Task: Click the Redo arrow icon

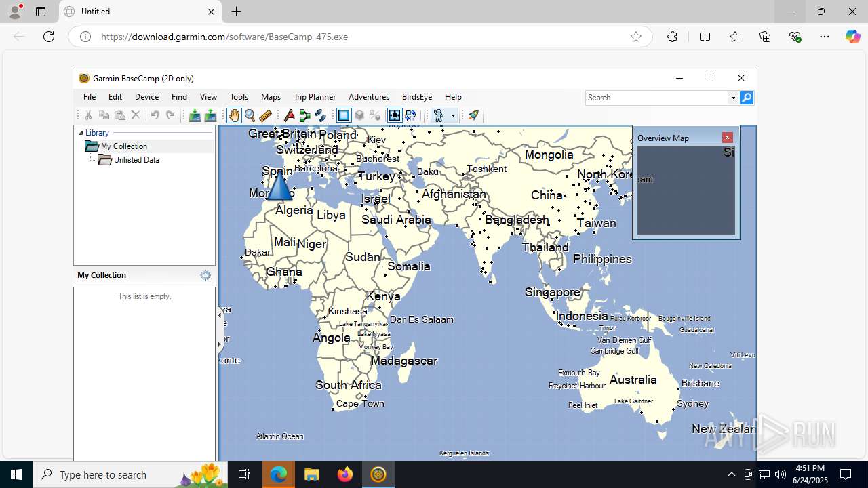Action: (x=170, y=115)
